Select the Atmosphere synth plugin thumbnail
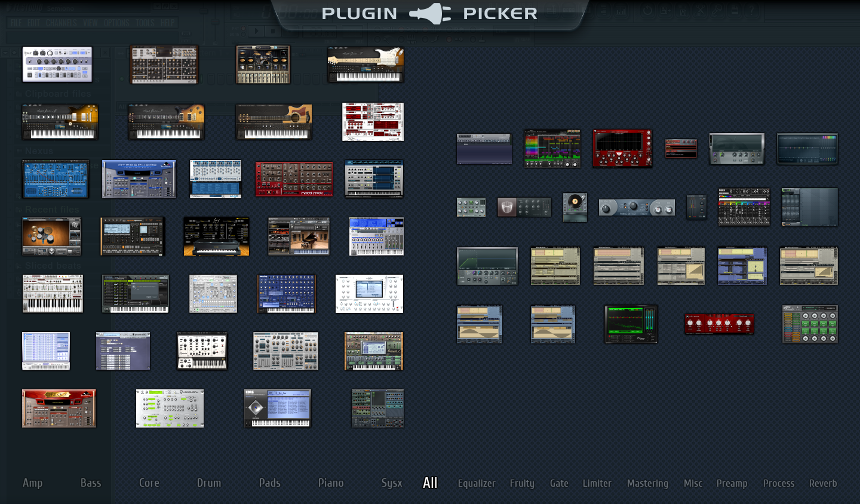 coord(139,179)
